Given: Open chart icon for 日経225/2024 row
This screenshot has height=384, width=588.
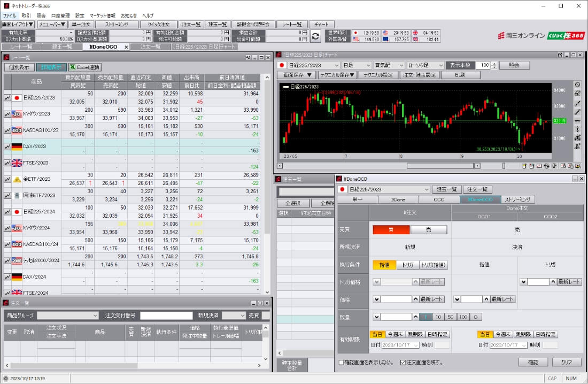Looking at the screenshot, I should pos(7,212).
